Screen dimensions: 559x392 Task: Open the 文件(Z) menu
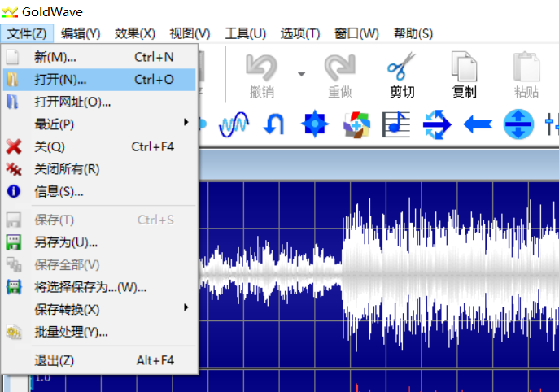27,34
